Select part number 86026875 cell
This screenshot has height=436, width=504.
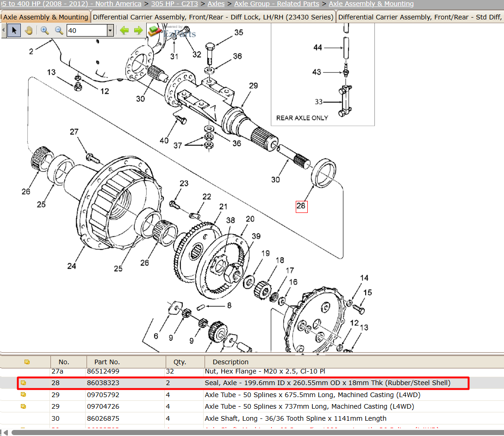[x=103, y=418]
